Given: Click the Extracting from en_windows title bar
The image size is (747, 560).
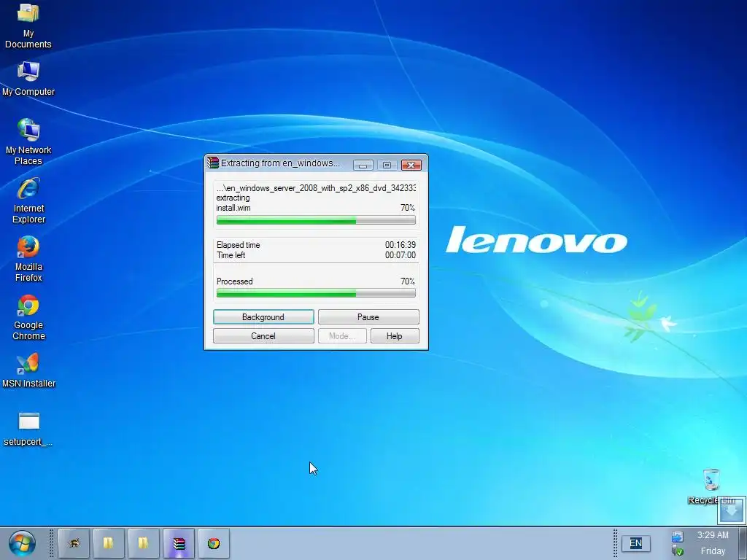Looking at the screenshot, I should pos(280,163).
